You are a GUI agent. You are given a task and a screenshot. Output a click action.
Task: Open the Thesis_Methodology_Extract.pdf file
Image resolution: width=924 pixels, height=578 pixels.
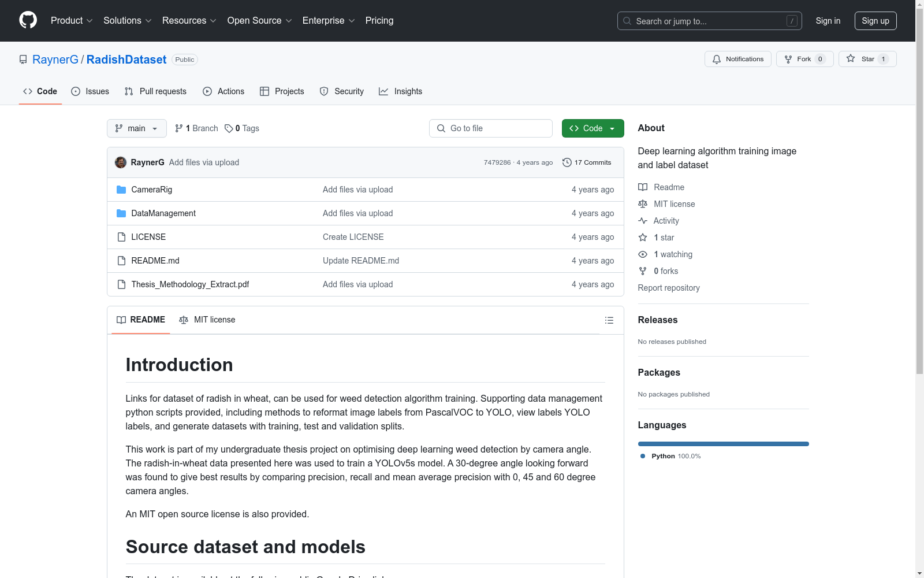click(x=190, y=284)
